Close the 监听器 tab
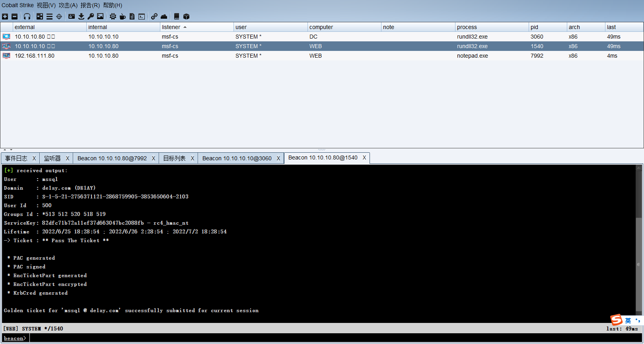The height and width of the screenshot is (344, 644). 68,158
